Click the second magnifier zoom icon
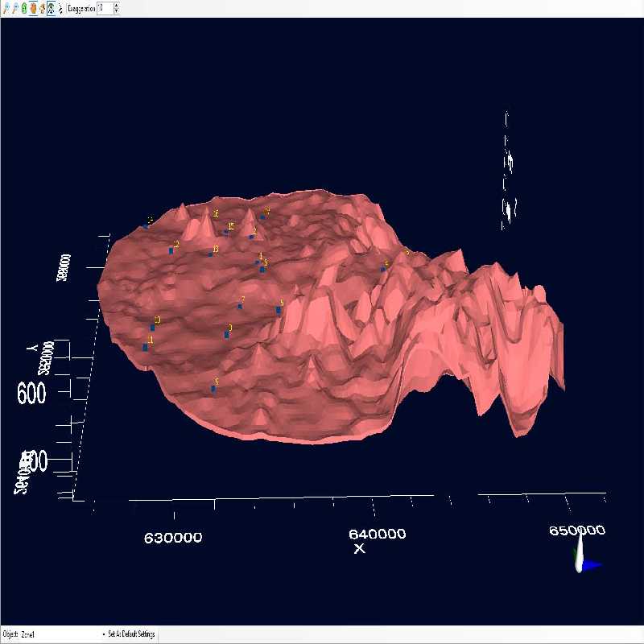 tap(15, 8)
